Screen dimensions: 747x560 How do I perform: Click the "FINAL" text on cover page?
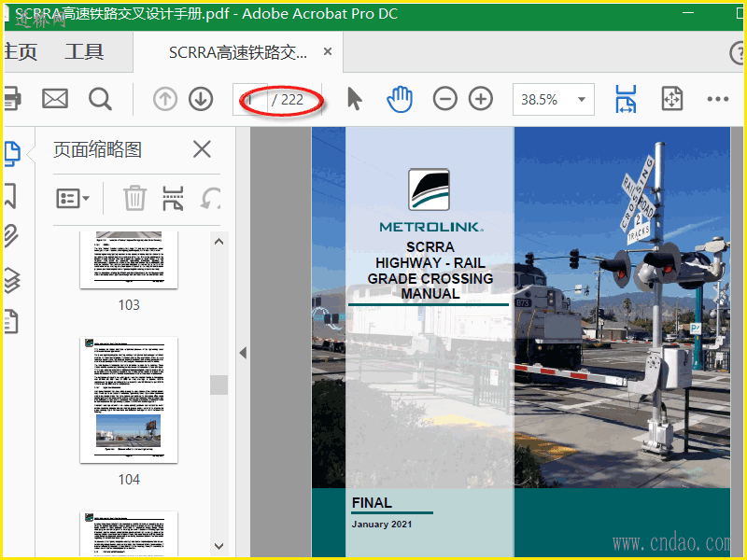pos(372,503)
